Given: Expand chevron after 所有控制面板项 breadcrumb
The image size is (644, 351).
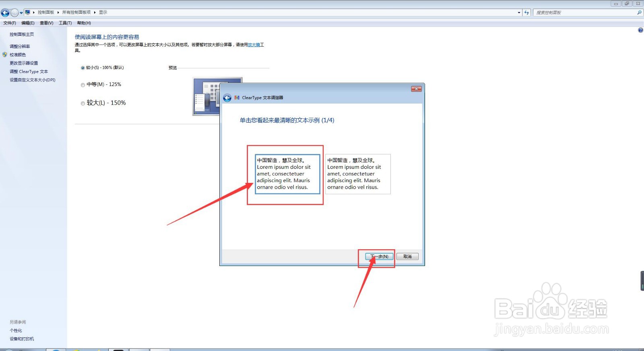Looking at the screenshot, I should point(95,12).
